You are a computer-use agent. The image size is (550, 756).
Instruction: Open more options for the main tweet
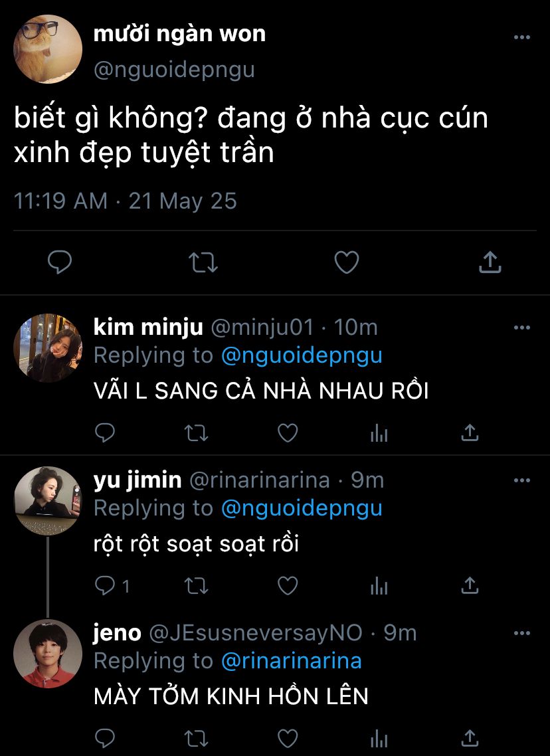pyautogui.click(x=522, y=37)
